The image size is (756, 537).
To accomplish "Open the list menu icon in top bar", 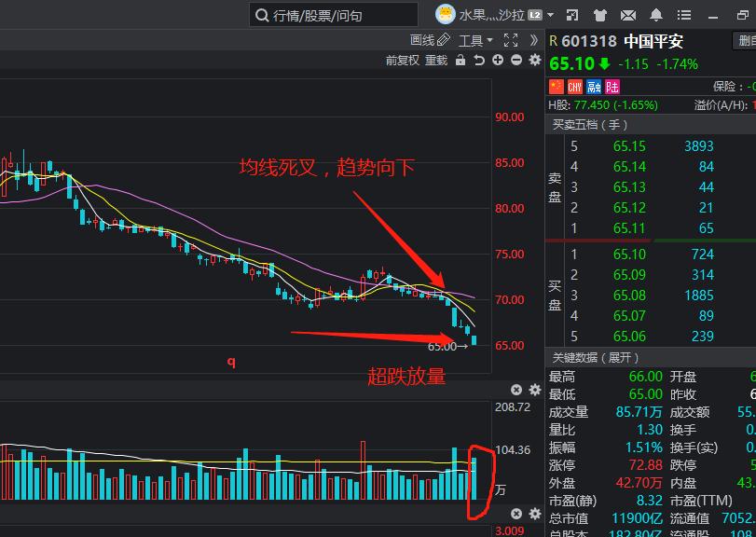I will [x=684, y=14].
